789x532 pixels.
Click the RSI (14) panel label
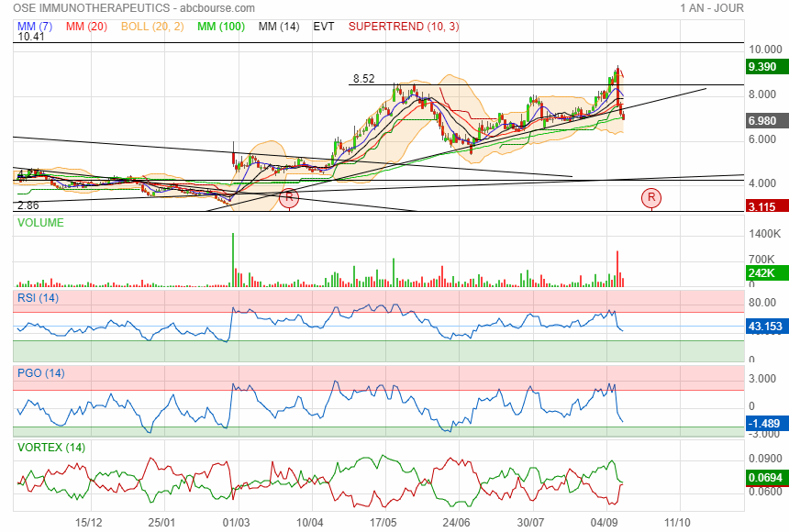[38, 298]
